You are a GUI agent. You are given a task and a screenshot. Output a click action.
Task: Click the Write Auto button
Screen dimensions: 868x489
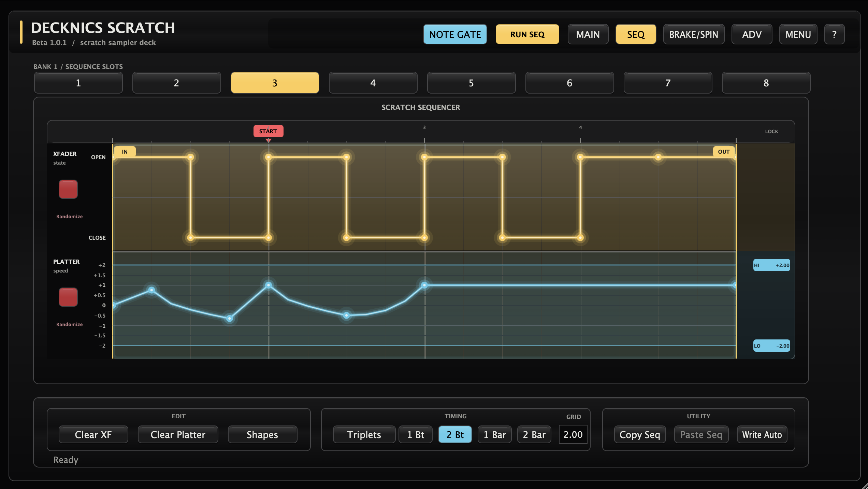click(x=762, y=435)
